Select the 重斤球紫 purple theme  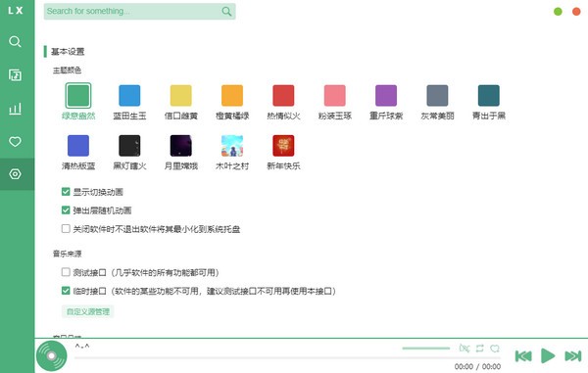(386, 96)
